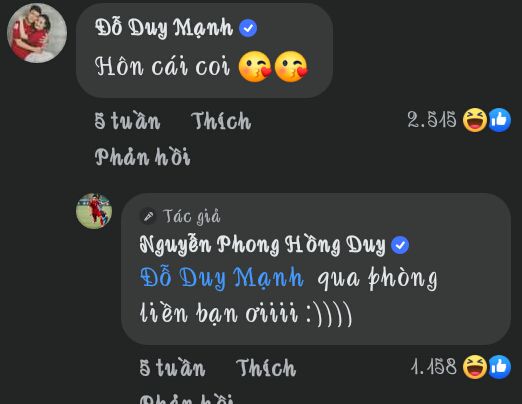View the 2.515 reactions count

click(432, 119)
